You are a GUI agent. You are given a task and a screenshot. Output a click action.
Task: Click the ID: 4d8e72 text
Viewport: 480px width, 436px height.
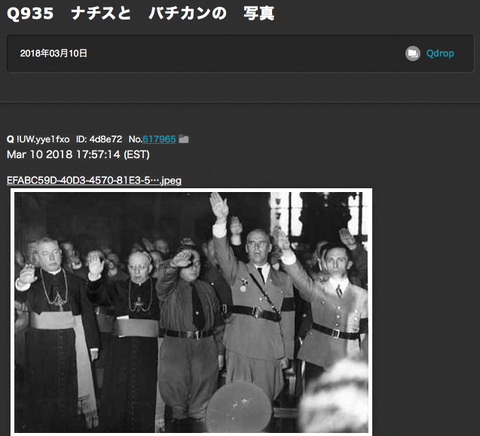click(99, 139)
